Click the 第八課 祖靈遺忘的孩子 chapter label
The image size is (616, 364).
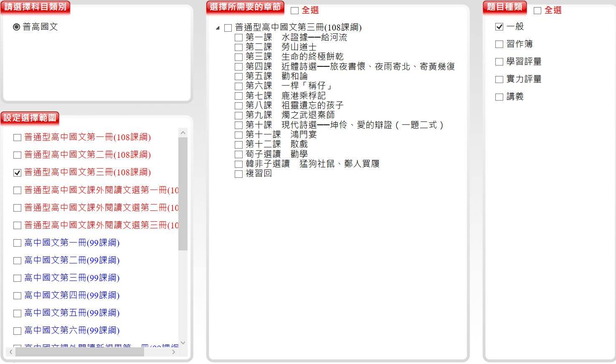[294, 106]
